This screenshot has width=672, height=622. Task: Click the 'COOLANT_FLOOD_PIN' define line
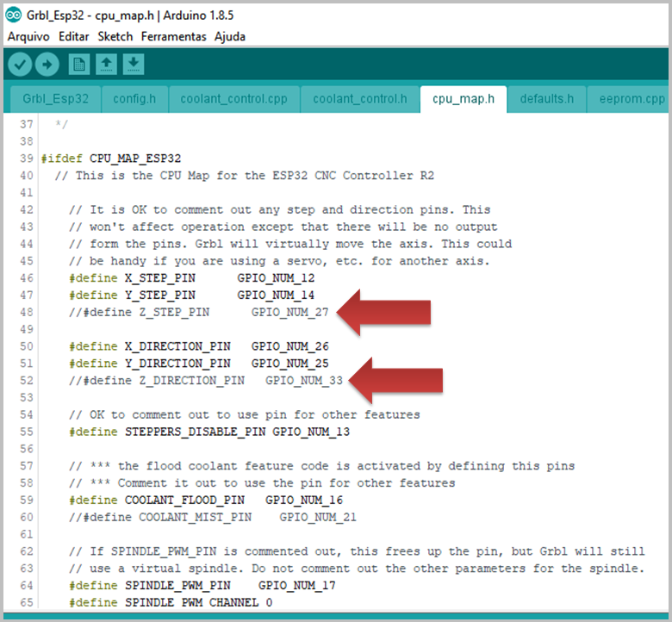click(206, 501)
